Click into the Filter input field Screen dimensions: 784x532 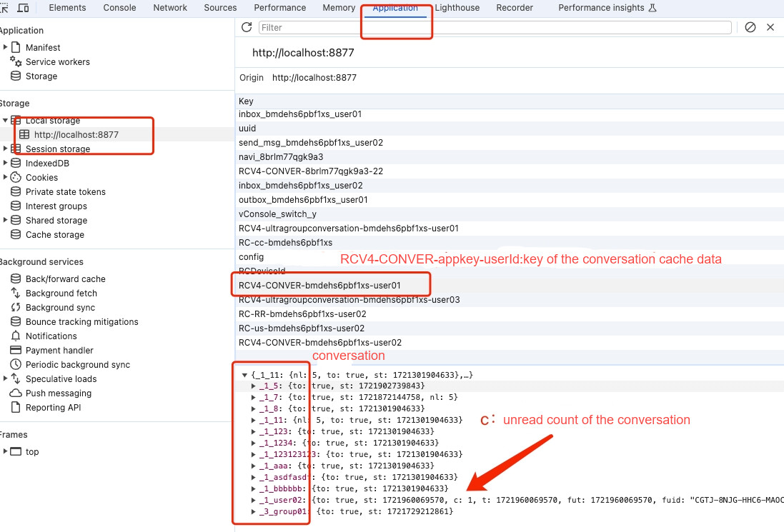click(495, 27)
